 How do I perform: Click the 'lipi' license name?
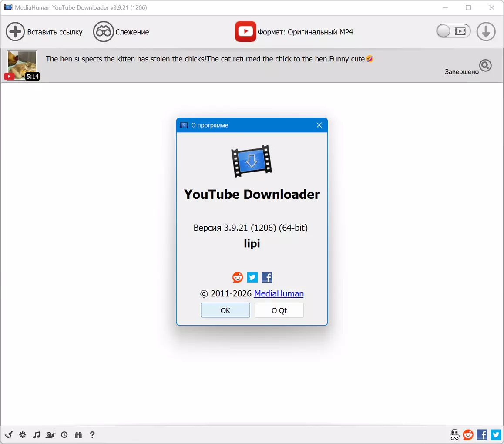pyautogui.click(x=252, y=243)
